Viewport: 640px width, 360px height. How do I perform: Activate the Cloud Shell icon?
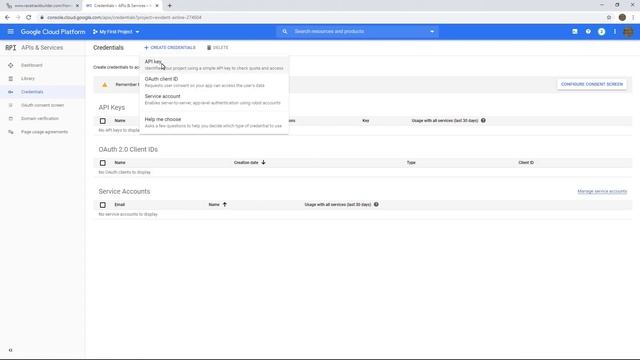click(x=575, y=31)
